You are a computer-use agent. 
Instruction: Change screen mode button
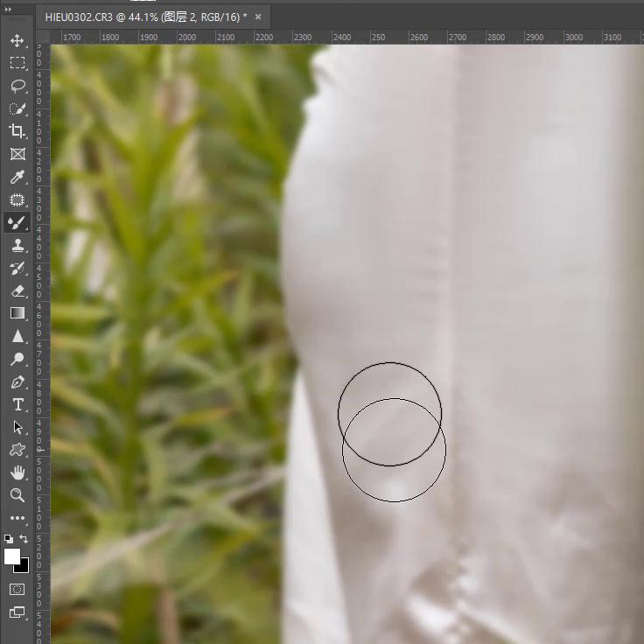[17, 612]
